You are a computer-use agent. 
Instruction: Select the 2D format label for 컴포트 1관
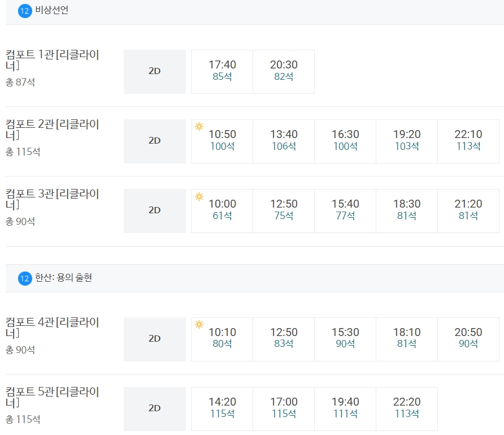(x=154, y=71)
